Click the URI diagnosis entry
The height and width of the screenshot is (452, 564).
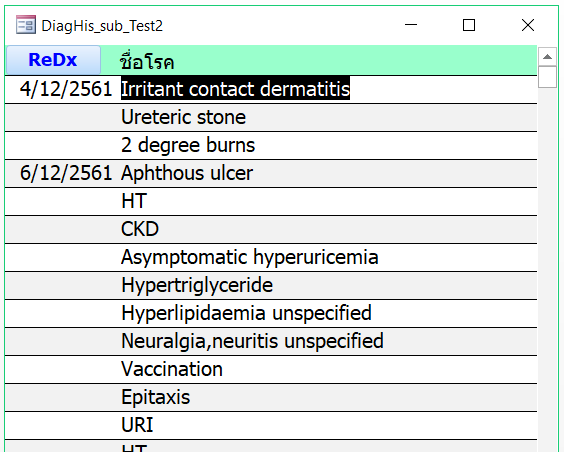(x=137, y=425)
